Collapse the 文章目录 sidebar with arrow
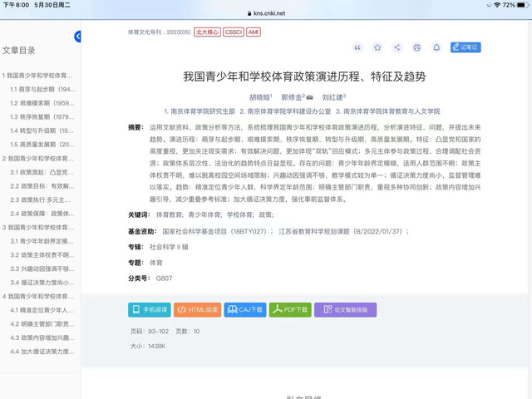The image size is (532, 399). 77,37
